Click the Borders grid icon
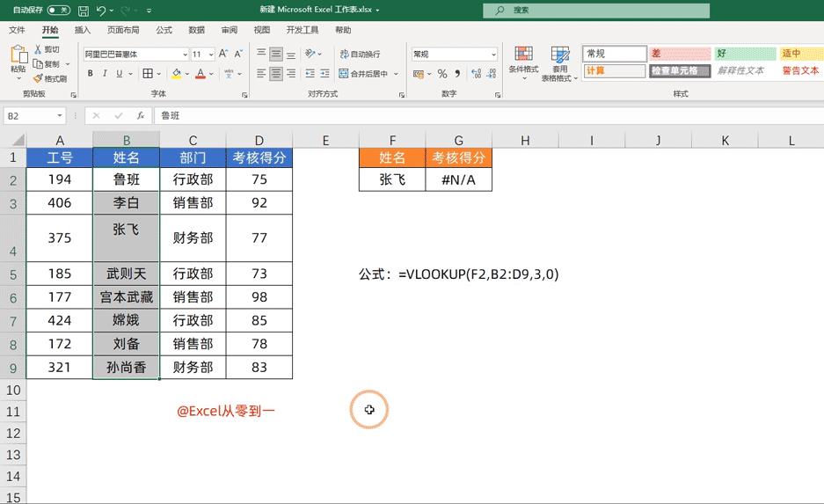The height and width of the screenshot is (504, 824). coord(148,74)
